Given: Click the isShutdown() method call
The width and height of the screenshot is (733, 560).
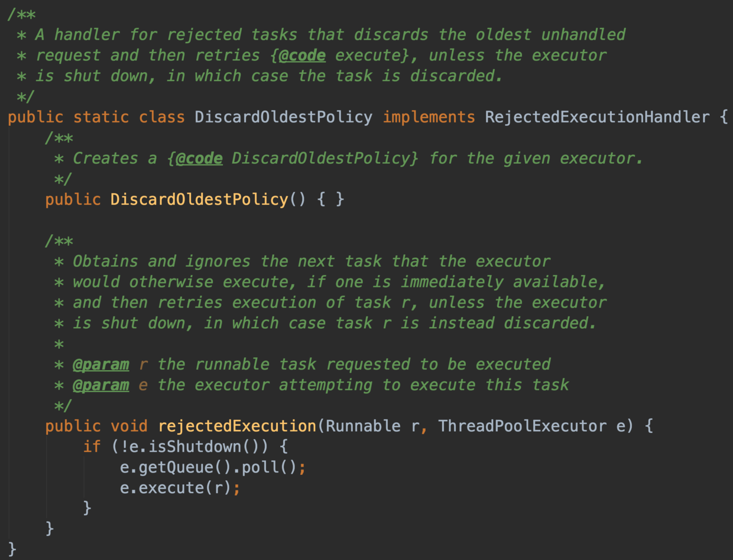Looking at the screenshot, I should pyautogui.click(x=200, y=446).
